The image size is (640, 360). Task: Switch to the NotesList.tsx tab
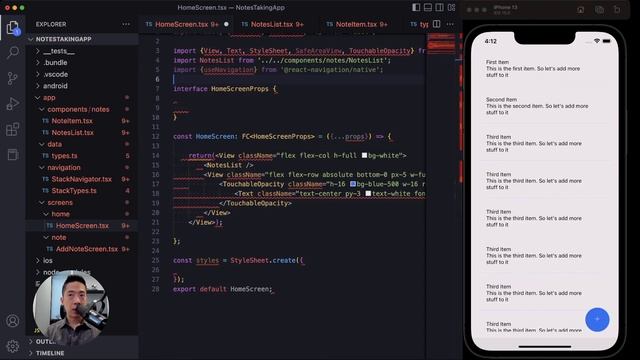273,24
